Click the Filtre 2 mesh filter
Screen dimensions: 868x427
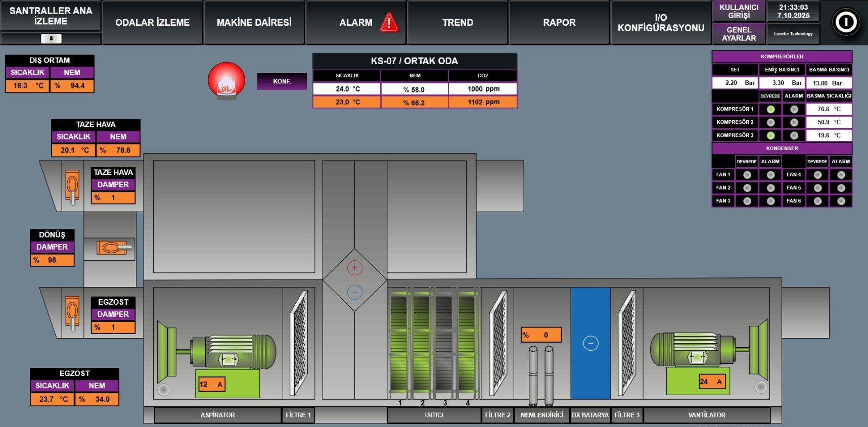pos(498,344)
